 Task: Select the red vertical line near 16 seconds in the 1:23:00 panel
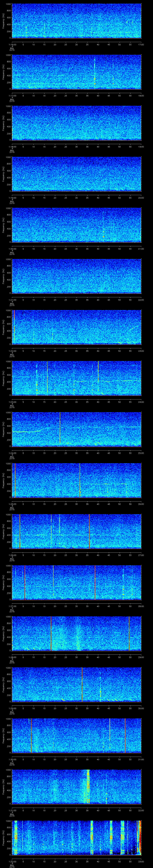47,377
